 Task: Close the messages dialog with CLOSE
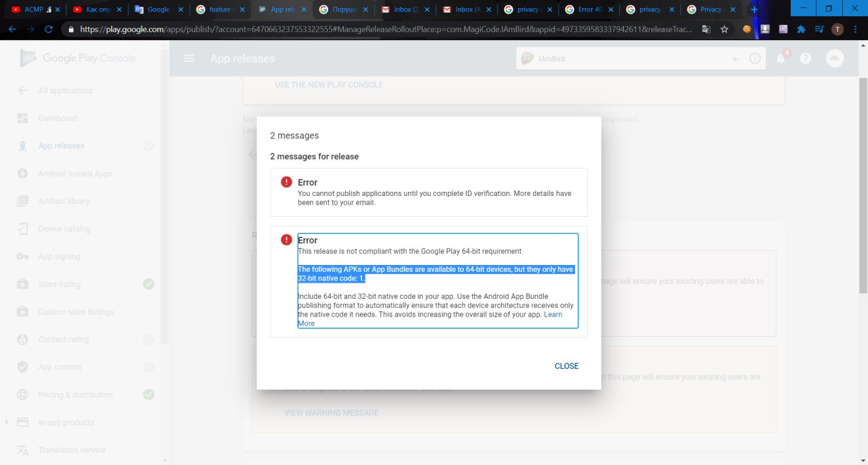coord(566,366)
